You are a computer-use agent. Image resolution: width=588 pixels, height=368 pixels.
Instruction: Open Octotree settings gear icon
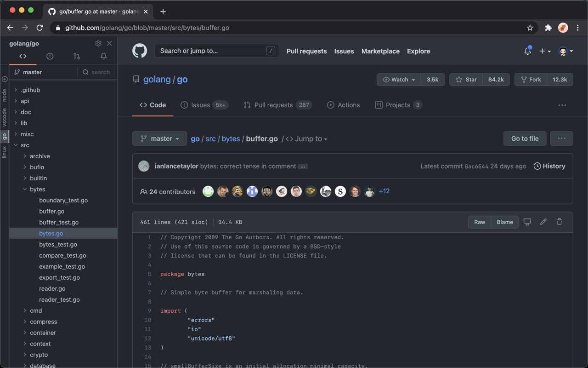[98, 43]
